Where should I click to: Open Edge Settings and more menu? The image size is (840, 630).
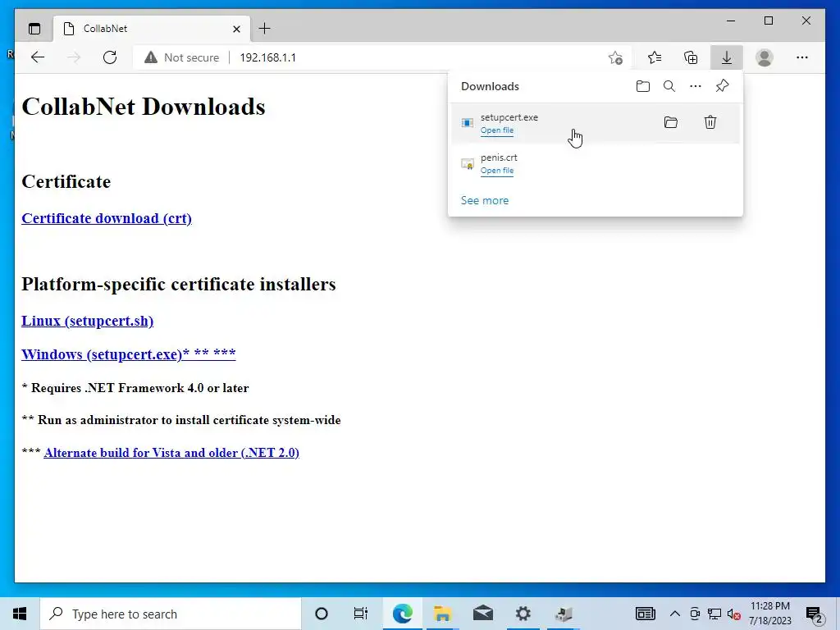pyautogui.click(x=802, y=57)
